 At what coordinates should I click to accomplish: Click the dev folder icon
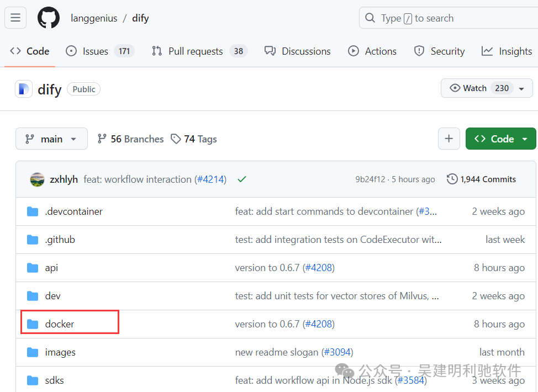tap(33, 295)
